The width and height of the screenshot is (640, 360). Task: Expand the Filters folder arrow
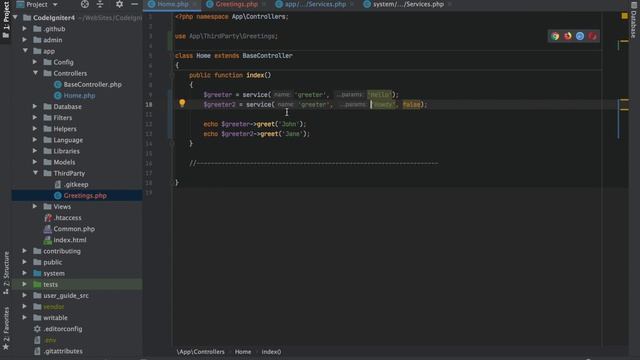click(x=35, y=118)
